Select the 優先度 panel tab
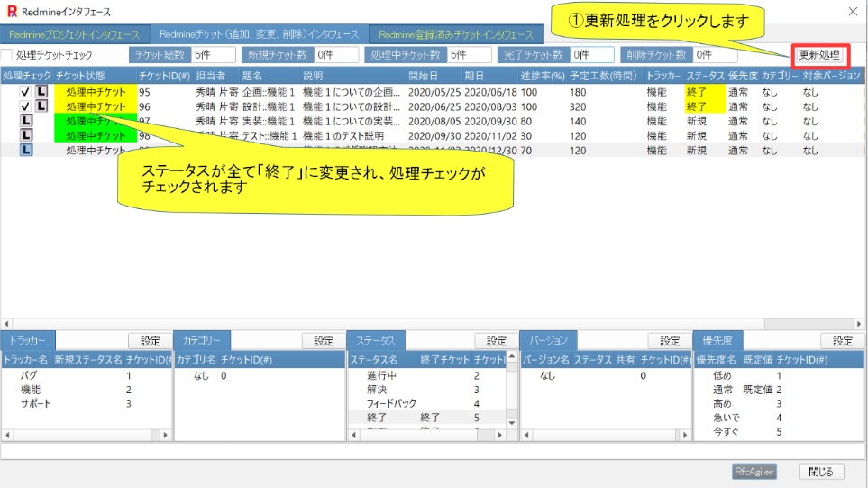 [x=717, y=340]
